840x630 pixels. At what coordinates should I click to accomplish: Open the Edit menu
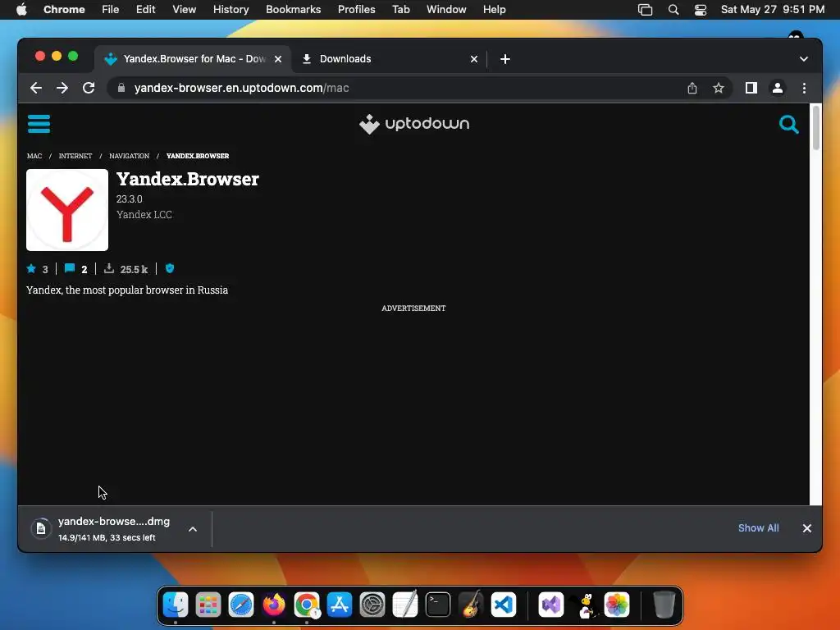coord(146,10)
